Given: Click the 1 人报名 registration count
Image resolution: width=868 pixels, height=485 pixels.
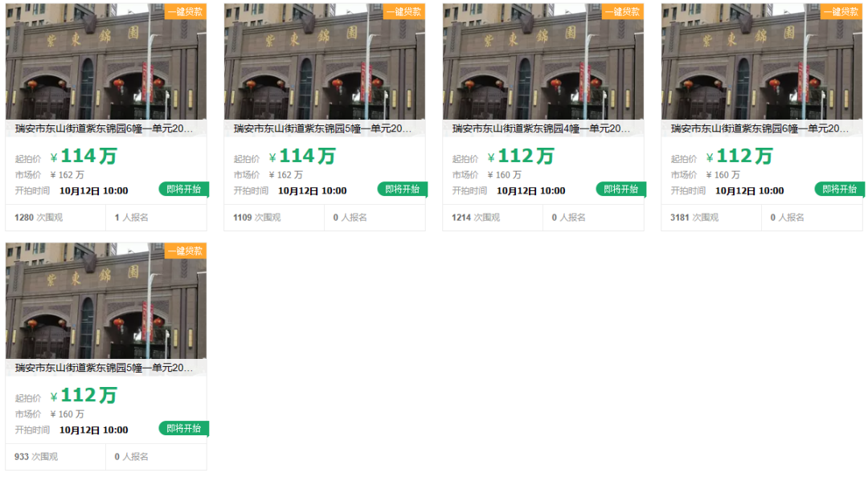Looking at the screenshot, I should click(x=132, y=218).
